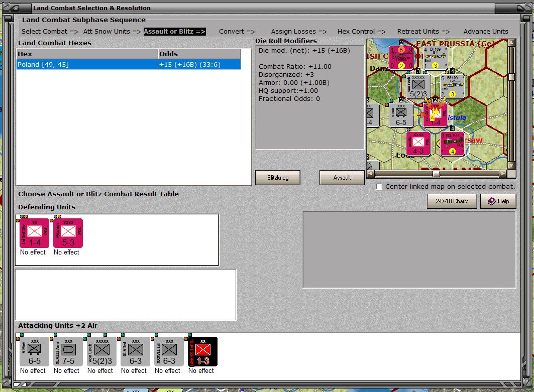
Task: Click the Select Combat subphase step
Action: (50, 31)
